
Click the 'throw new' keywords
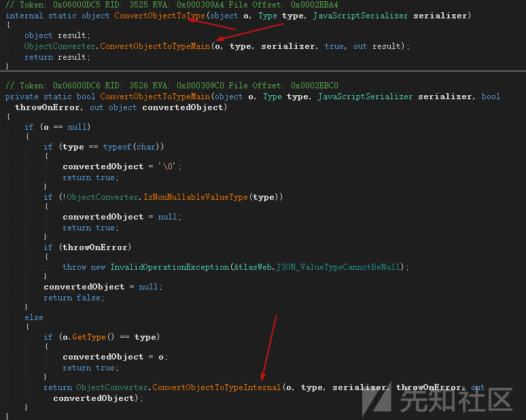[84, 267]
